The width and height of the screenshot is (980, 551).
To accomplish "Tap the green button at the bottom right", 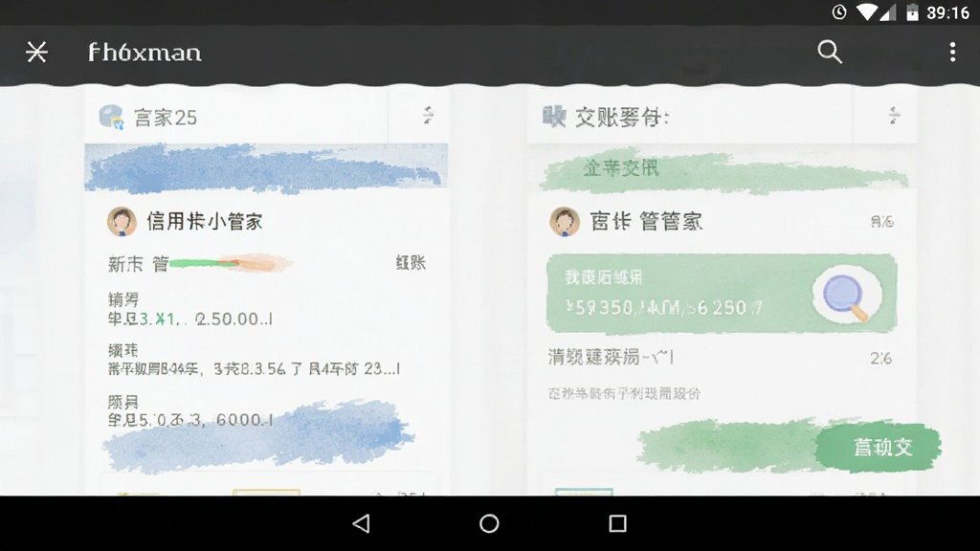I will 879,448.
